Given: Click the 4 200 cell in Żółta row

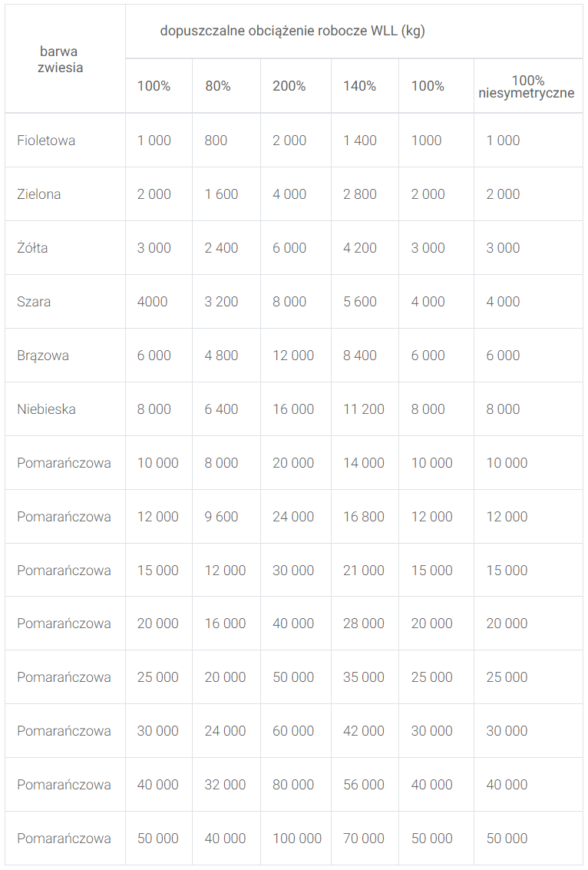Looking at the screenshot, I should coord(360,248).
